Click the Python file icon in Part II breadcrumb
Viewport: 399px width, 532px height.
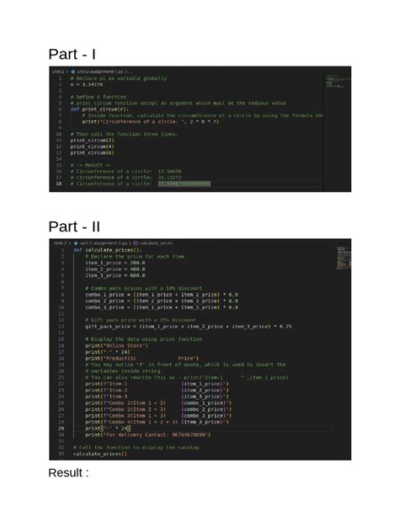(76, 243)
